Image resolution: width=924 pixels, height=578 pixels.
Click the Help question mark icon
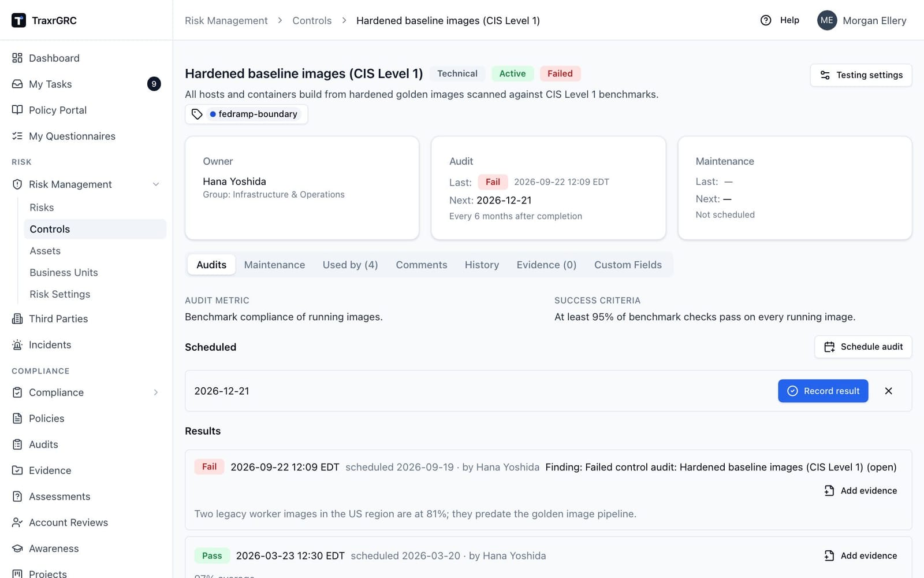point(766,20)
